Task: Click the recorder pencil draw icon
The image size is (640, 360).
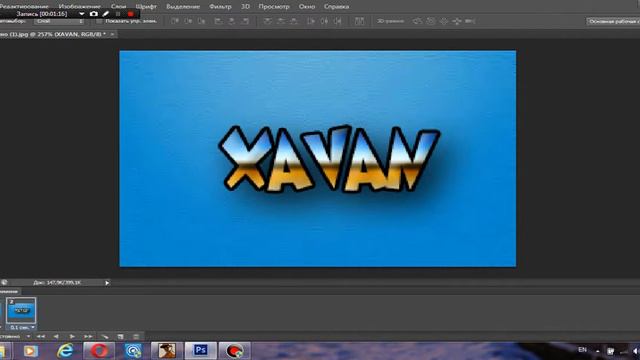Action: pyautogui.click(x=106, y=13)
